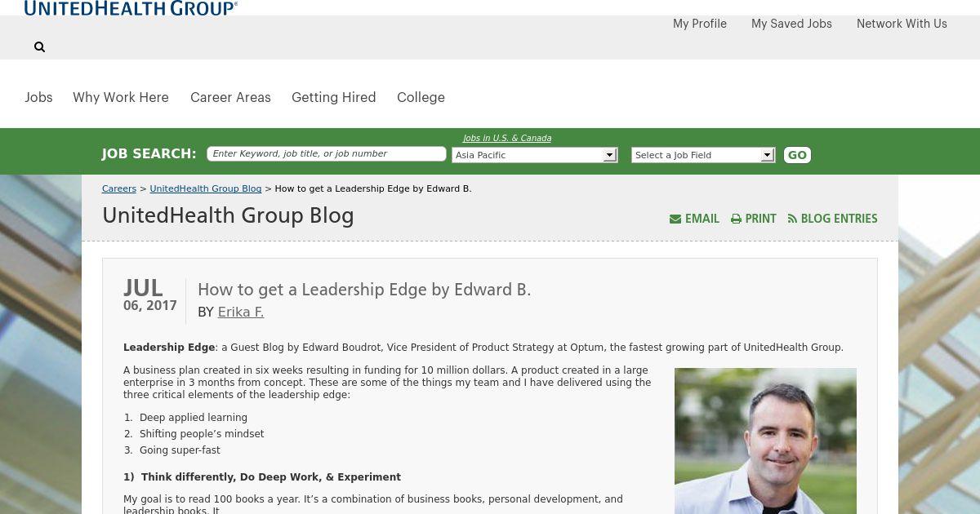Image resolution: width=980 pixels, height=514 pixels.
Task: Click heading Think differently, Do Deep Work
Action: 262,477
